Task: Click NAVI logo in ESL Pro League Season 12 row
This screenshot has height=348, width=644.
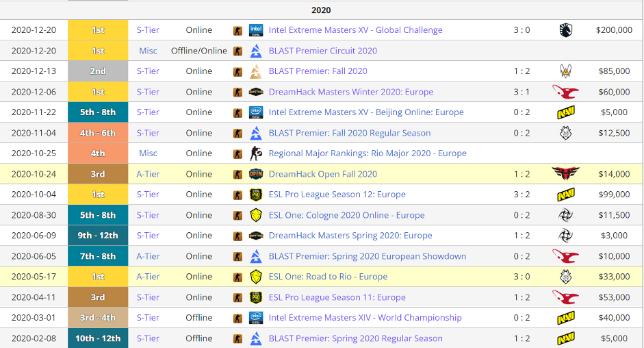Action: pyautogui.click(x=565, y=195)
